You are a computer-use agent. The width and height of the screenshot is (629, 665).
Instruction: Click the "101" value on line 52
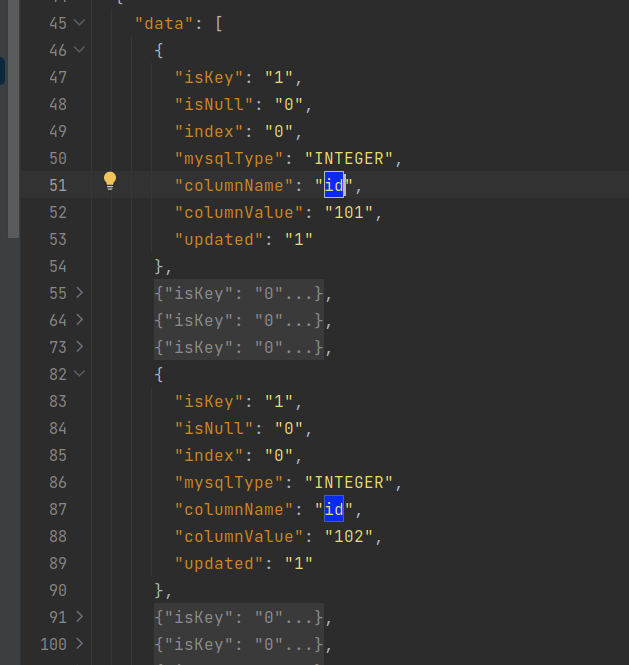[349, 213]
